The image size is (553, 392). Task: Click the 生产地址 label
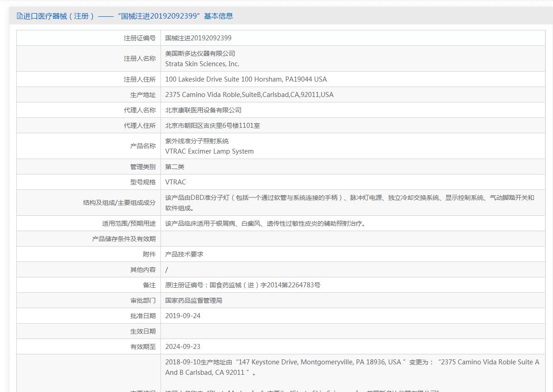point(143,95)
